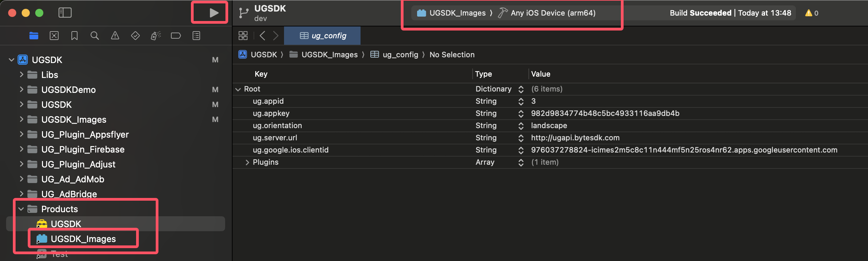Screen dimensions: 868x261
Task: Choose Any iOS Device destination
Action: coord(552,13)
